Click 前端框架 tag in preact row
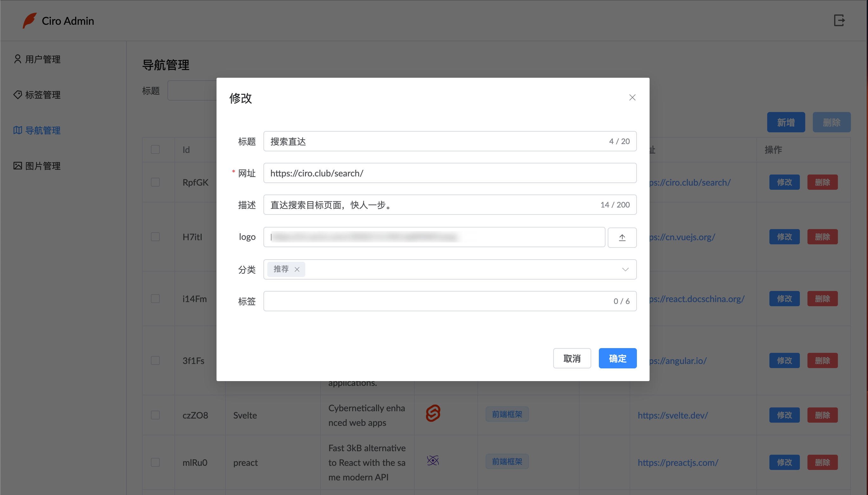This screenshot has width=868, height=495. click(507, 461)
